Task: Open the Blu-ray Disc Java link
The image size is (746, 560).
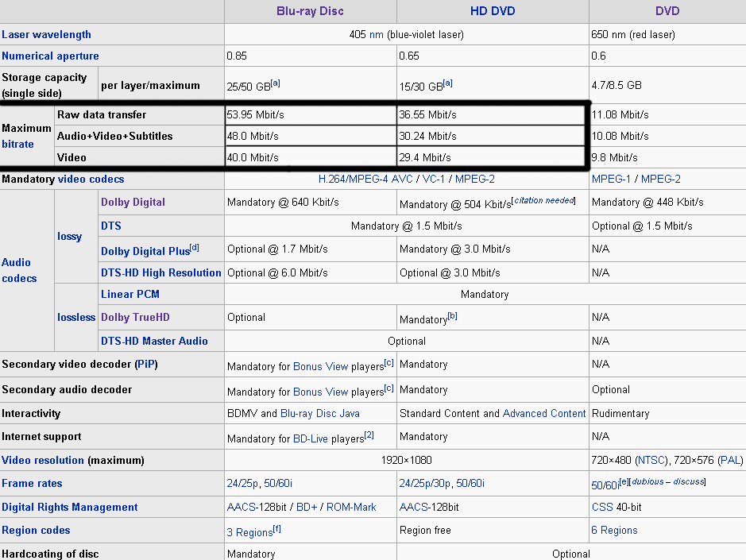Action: [x=319, y=414]
